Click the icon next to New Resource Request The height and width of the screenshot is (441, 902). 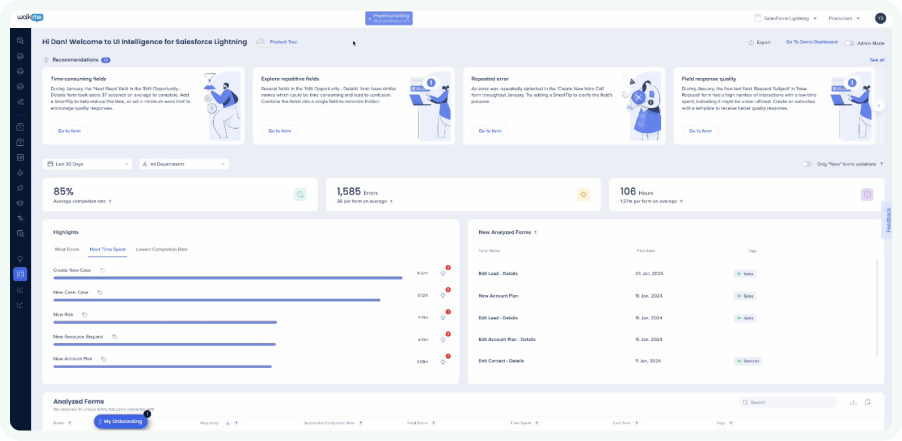pyautogui.click(x=114, y=337)
